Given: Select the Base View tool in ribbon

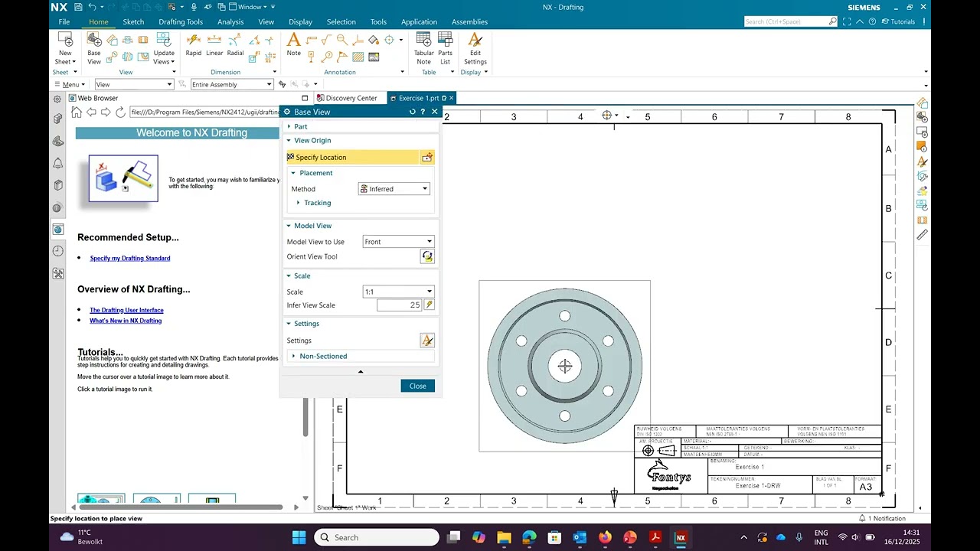Looking at the screenshot, I should (x=93, y=47).
